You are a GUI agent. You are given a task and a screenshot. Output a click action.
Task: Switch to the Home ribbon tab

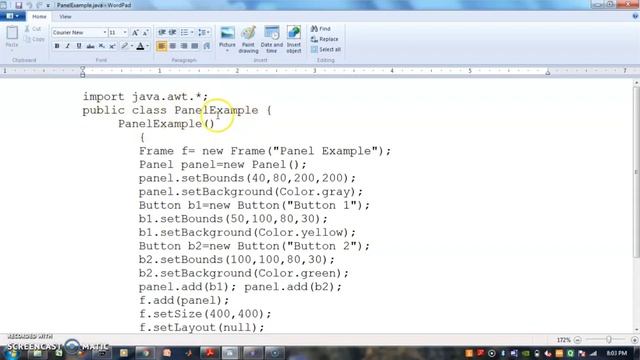point(39,17)
